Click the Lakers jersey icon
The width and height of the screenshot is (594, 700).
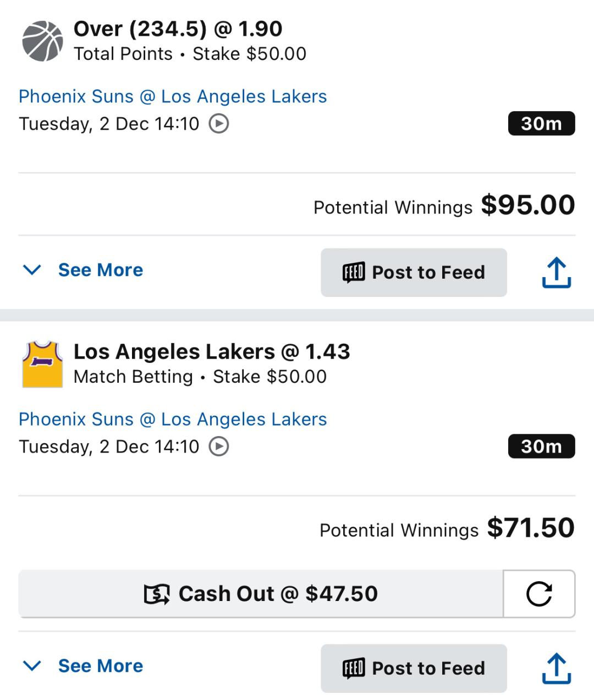[x=42, y=364]
